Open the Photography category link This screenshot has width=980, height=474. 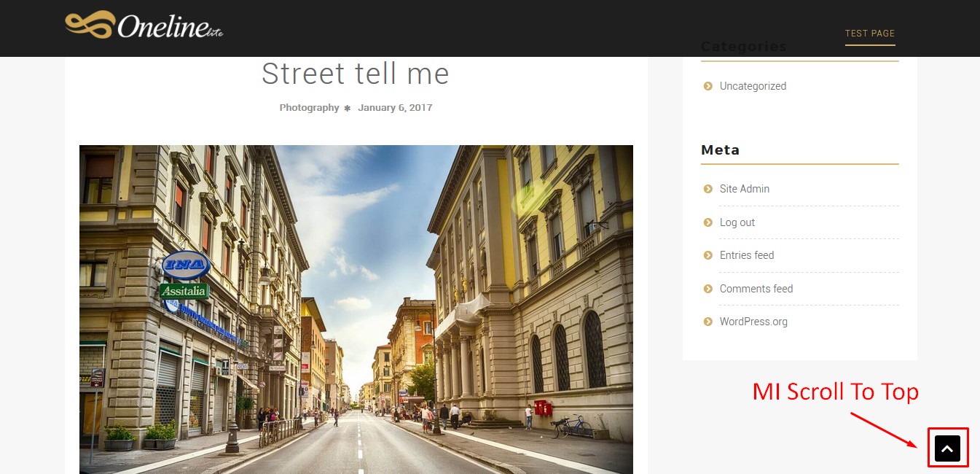(309, 107)
